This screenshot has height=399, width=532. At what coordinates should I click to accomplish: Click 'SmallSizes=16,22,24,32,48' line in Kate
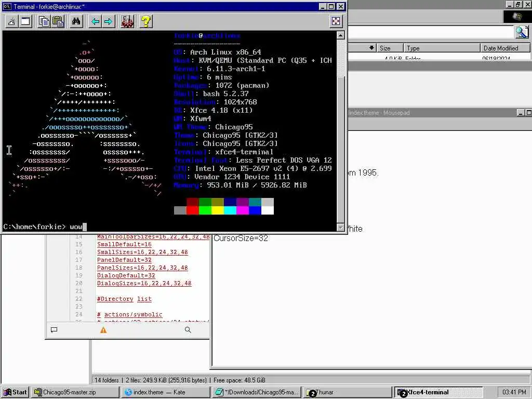[x=142, y=252]
